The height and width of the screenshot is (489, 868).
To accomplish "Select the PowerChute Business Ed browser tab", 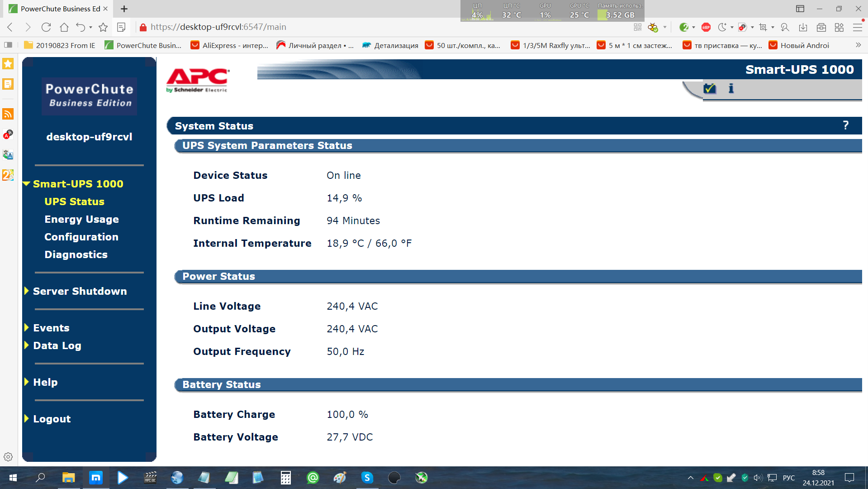I will coord(58,9).
